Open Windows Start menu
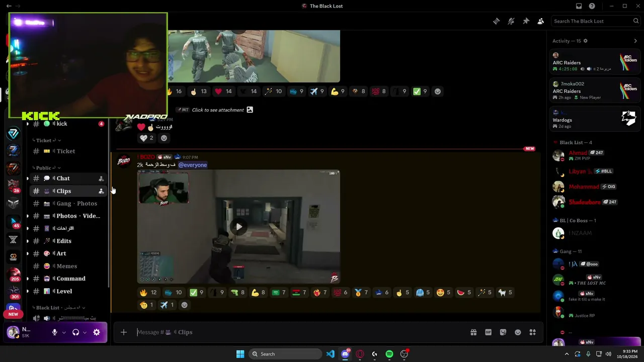The width and height of the screenshot is (644, 362). click(240, 354)
